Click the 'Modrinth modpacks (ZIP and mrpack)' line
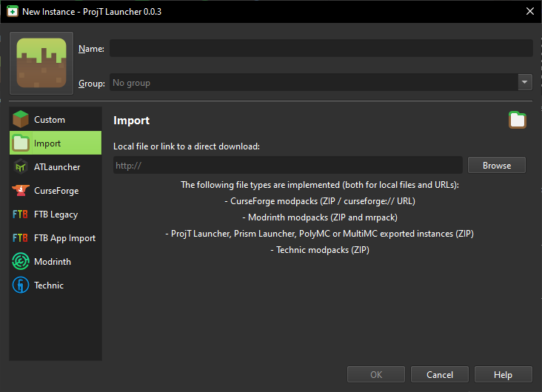Viewport: 542px width, 392px height. [320, 217]
